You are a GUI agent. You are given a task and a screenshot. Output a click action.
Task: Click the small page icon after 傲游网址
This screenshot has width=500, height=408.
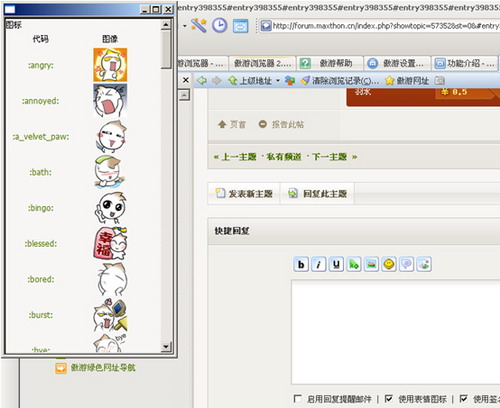tap(440, 80)
